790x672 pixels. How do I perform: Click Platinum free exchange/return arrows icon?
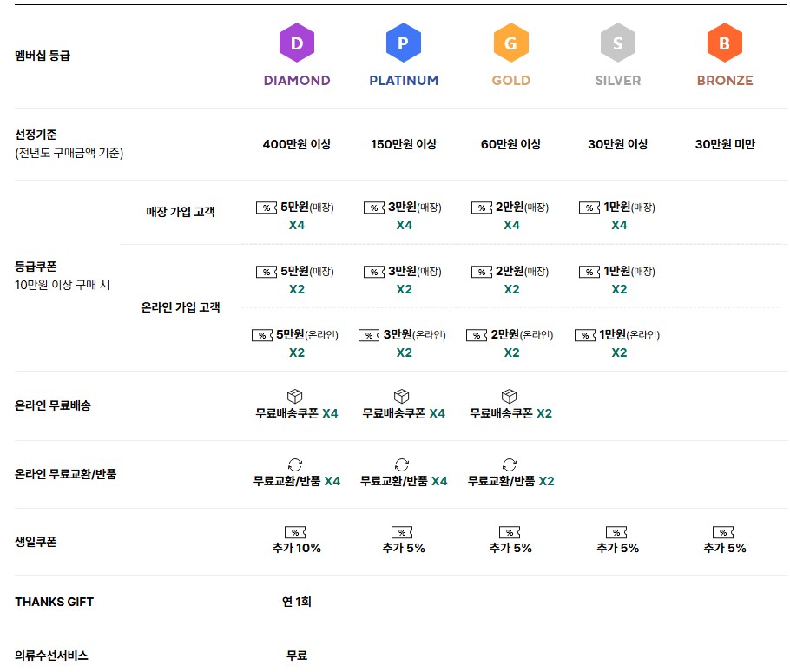[x=402, y=464]
